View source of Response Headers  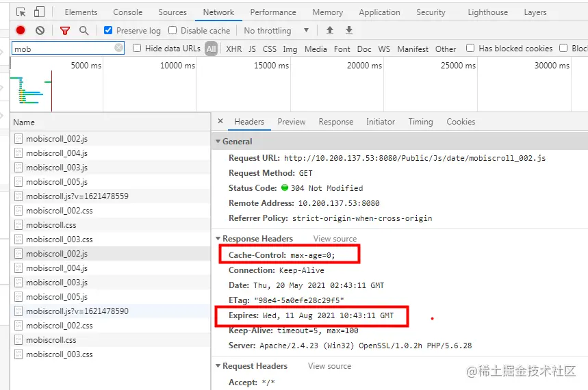[335, 239]
